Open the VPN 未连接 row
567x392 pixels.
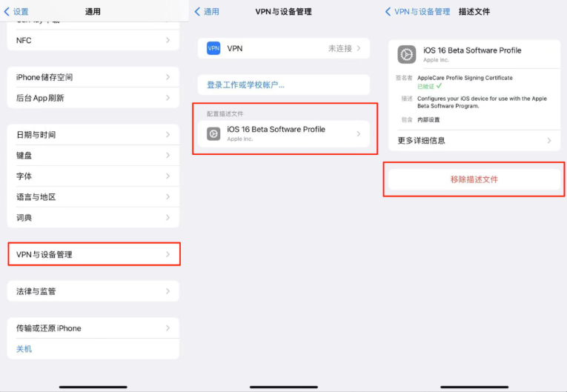pos(283,48)
